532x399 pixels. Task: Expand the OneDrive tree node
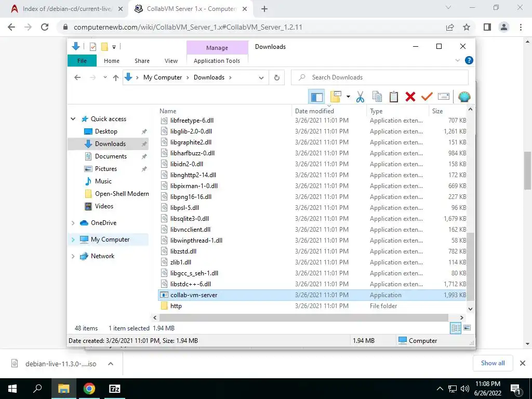click(73, 223)
